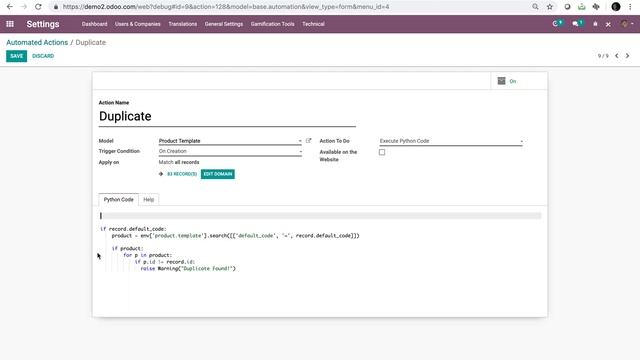Go forward with the browser forward arrow
Viewport: 640px width, 360px height.
coord(24,7)
